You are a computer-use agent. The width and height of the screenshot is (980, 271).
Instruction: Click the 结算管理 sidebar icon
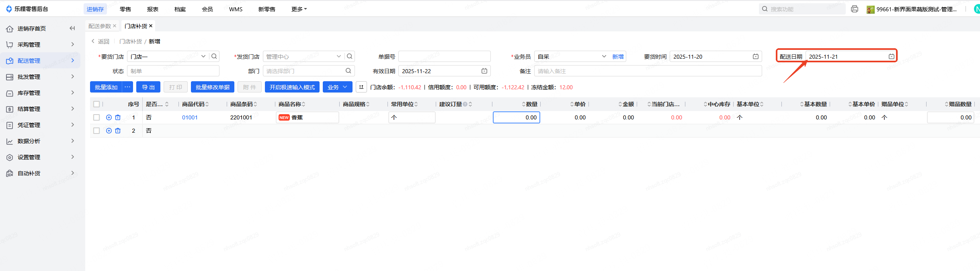(x=10, y=109)
